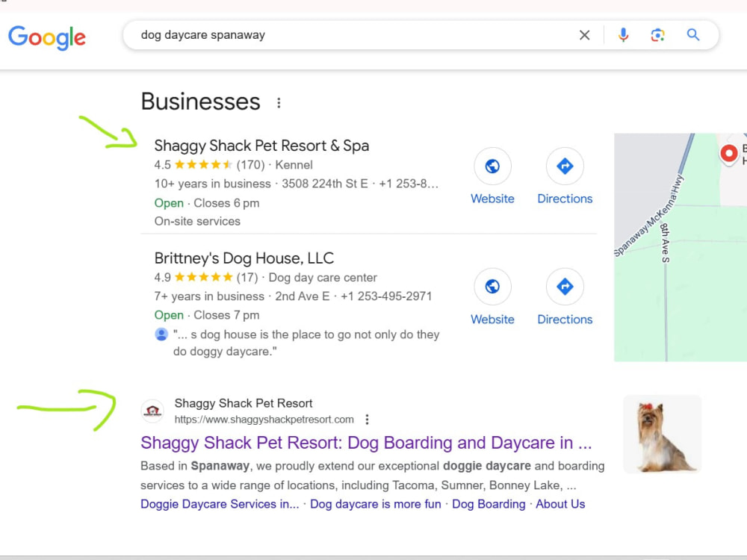This screenshot has width=747, height=560.
Task: Click the '(17)' review count
Action: click(247, 278)
